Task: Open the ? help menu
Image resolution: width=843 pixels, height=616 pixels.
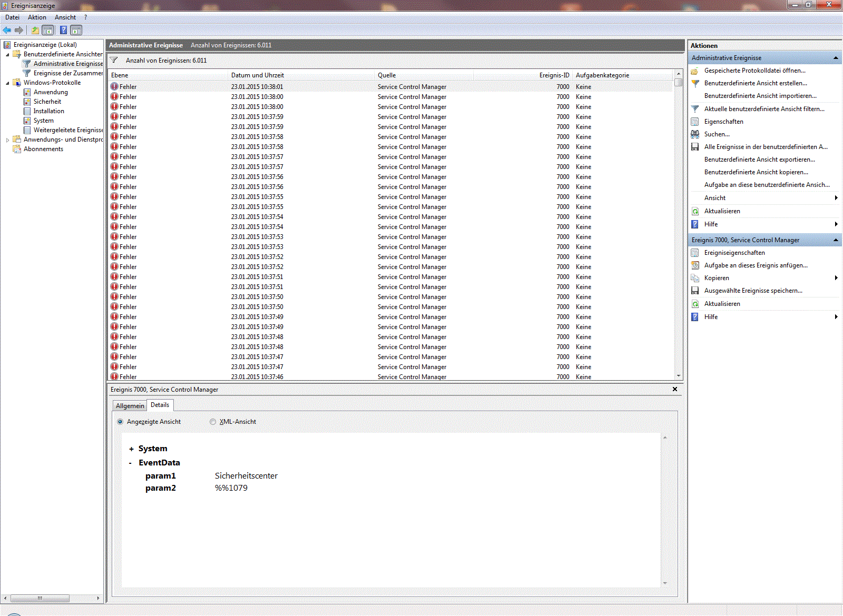Action: (x=86, y=17)
